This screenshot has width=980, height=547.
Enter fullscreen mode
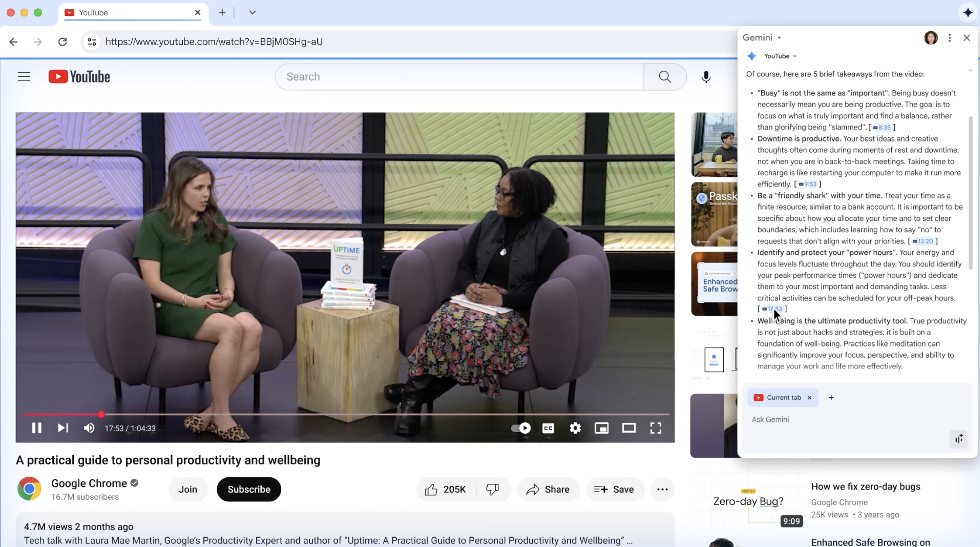pyautogui.click(x=656, y=428)
